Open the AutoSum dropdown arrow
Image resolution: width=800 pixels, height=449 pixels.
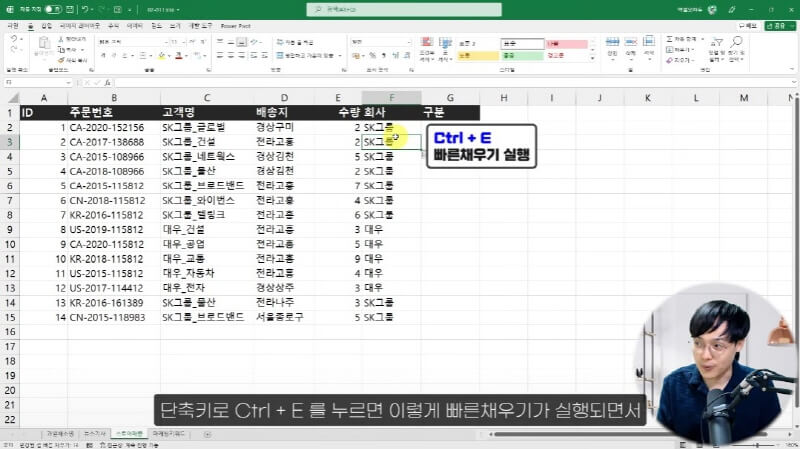coord(703,39)
